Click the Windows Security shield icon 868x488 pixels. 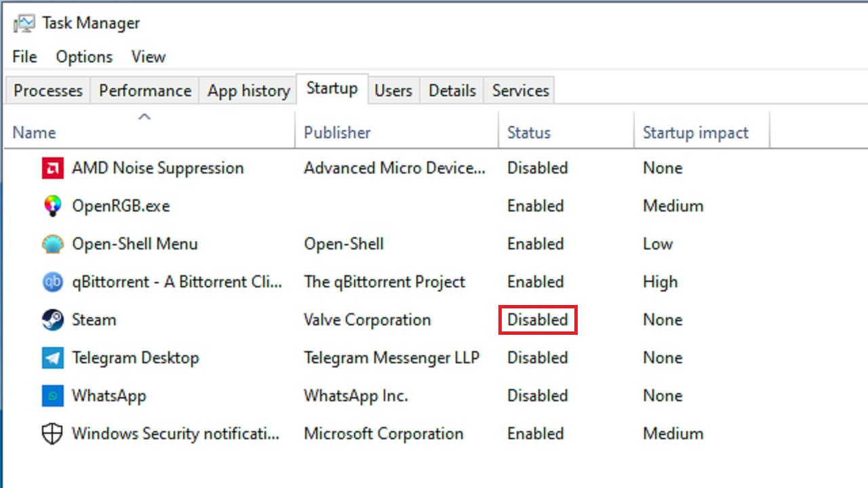(52, 434)
